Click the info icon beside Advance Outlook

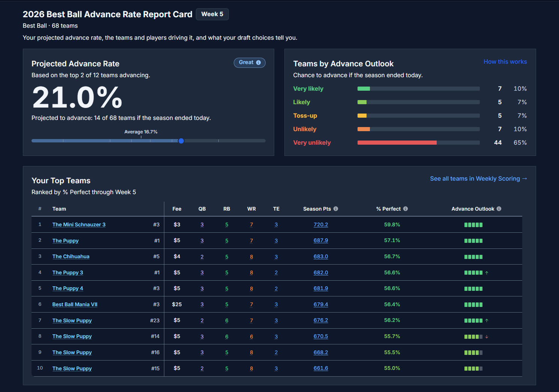pyautogui.click(x=499, y=209)
